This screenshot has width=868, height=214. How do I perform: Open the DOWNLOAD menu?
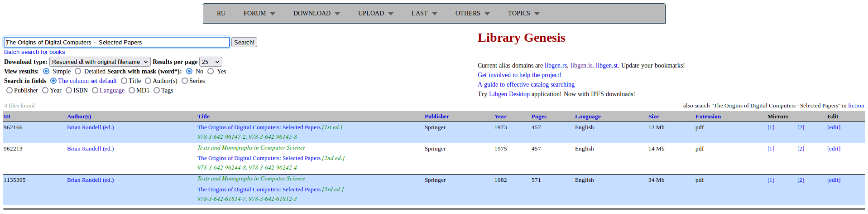(x=317, y=14)
